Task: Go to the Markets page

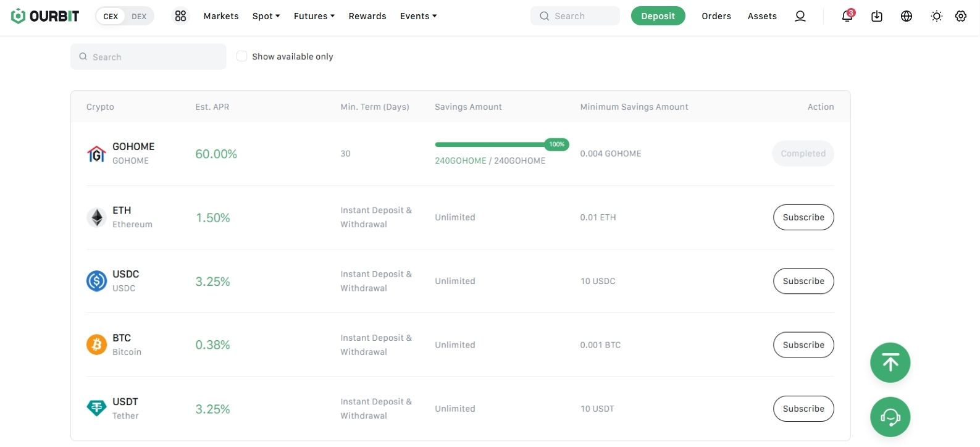Action: point(221,16)
